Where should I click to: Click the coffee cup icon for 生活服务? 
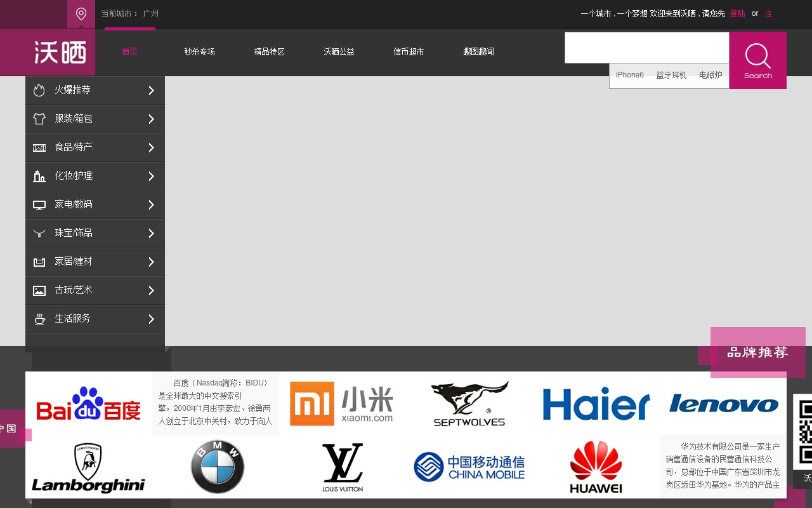pos(39,319)
